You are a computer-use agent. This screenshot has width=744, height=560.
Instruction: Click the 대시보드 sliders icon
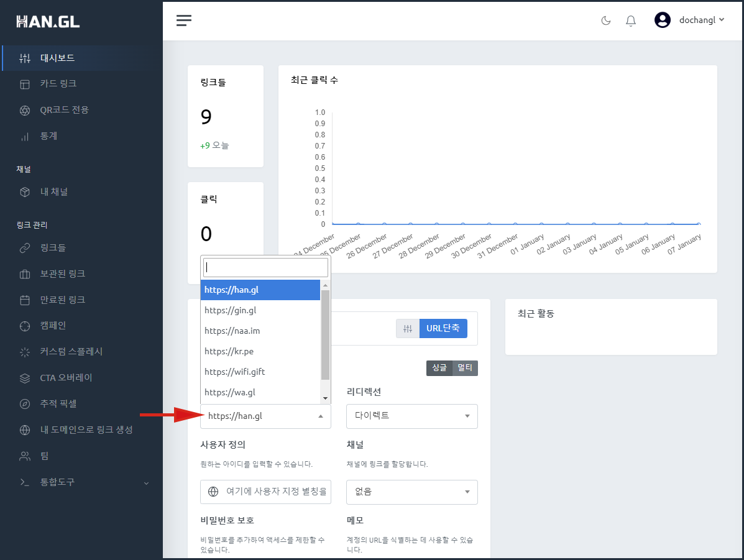tap(25, 58)
